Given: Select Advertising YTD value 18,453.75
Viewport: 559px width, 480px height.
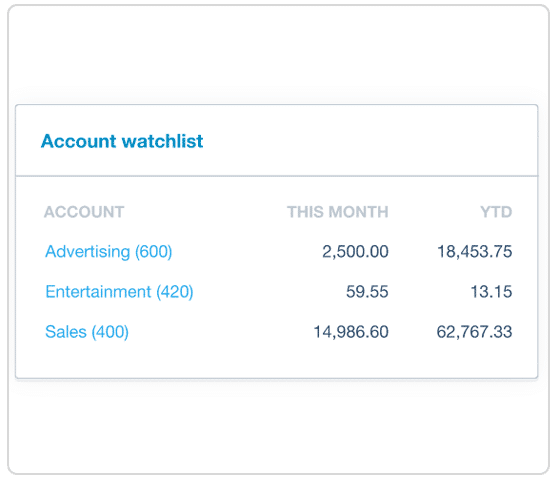Looking at the screenshot, I should [475, 251].
